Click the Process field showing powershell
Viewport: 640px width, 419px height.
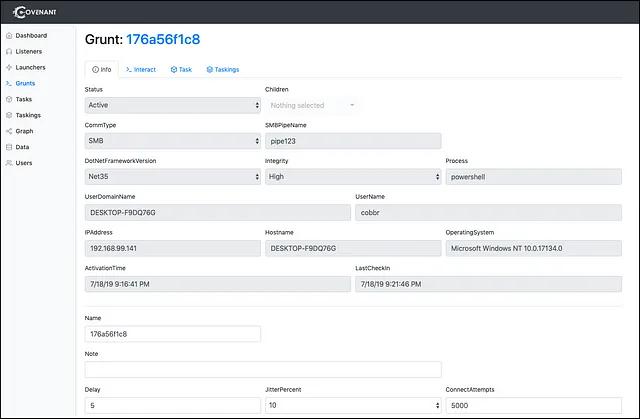[x=533, y=177]
